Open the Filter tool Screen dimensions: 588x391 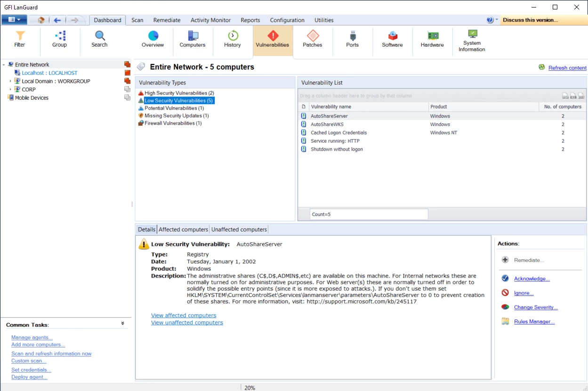point(20,40)
